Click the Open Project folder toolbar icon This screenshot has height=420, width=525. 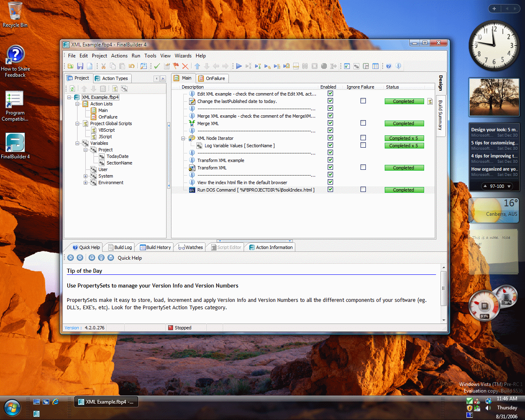coord(71,66)
